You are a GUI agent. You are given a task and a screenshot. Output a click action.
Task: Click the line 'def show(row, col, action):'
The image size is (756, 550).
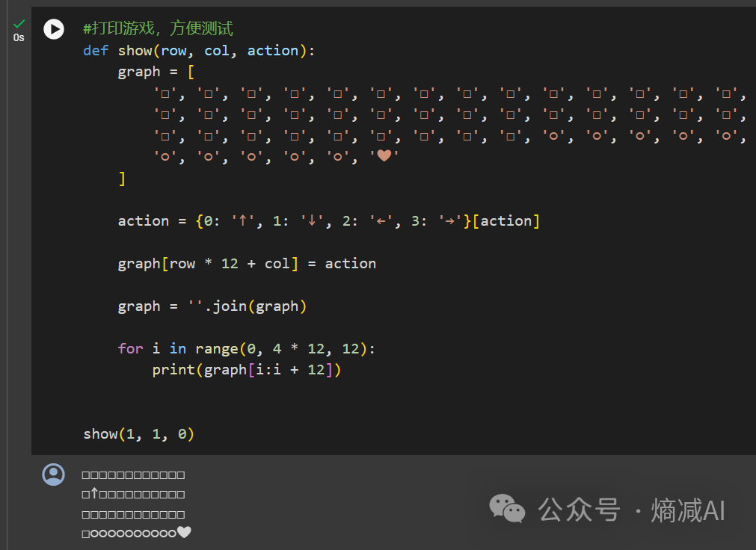[199, 51]
